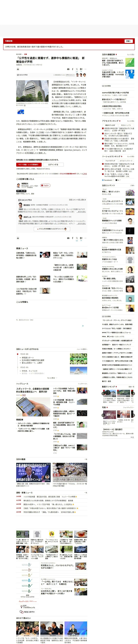138x644 pixels.
Task: Open 兵庫知事選 related news article
Action: click(26, 255)
